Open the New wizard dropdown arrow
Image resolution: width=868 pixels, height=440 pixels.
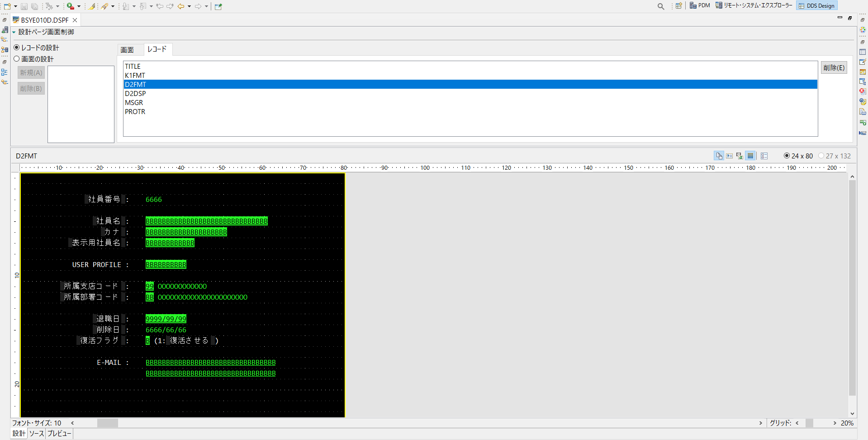coord(15,6)
